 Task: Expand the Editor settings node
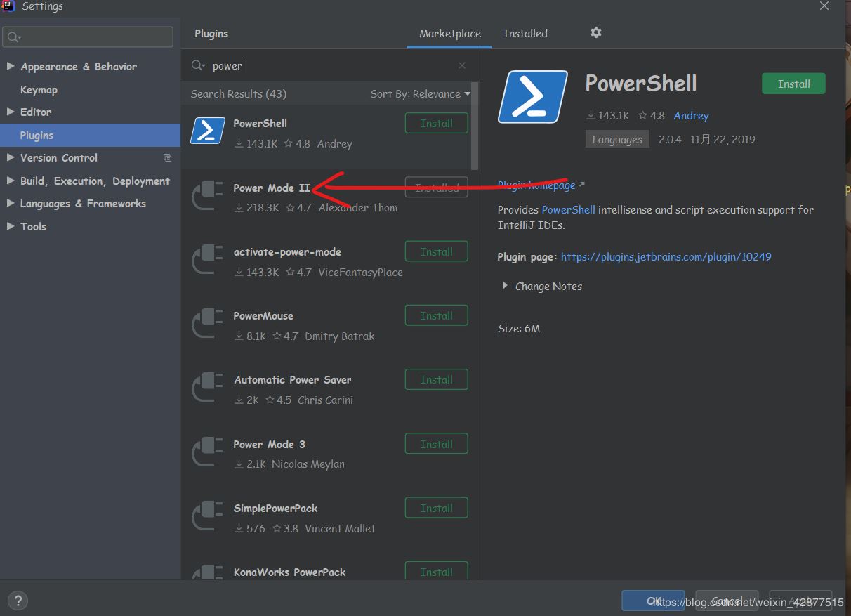[x=11, y=112]
